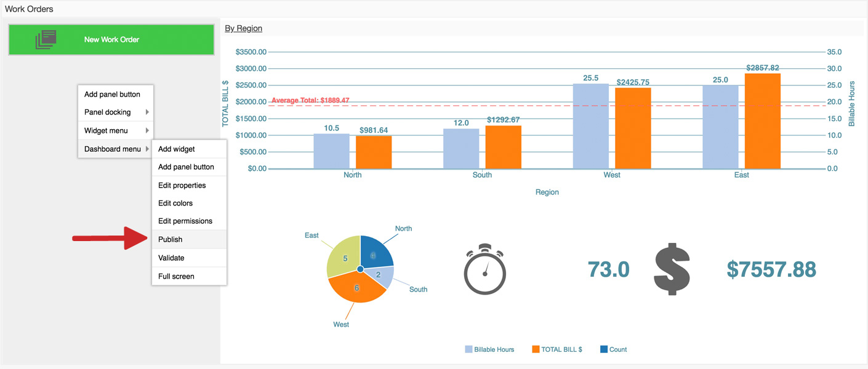Click the stopwatch icon widget
This screenshot has height=369, width=868.
485,269
